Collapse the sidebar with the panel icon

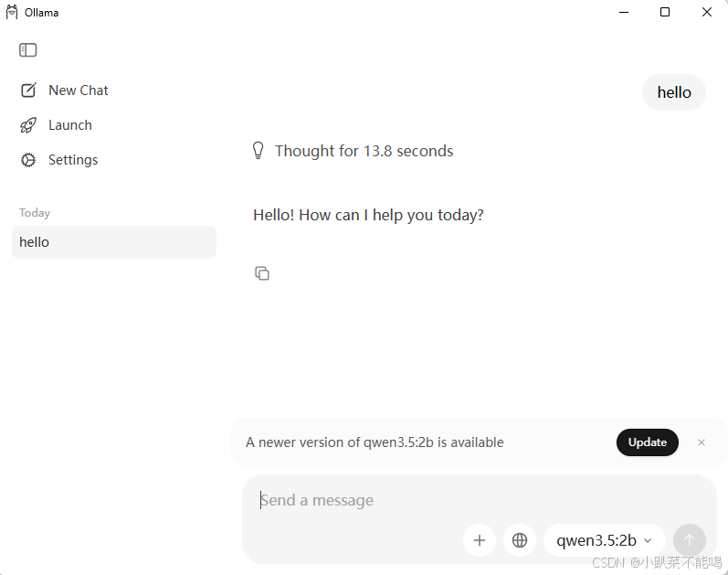click(x=27, y=49)
